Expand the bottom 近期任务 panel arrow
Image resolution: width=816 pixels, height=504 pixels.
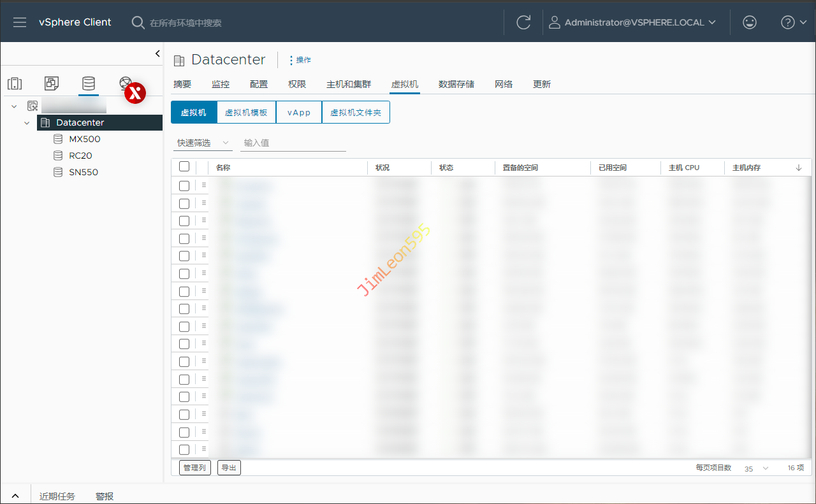(x=15, y=496)
